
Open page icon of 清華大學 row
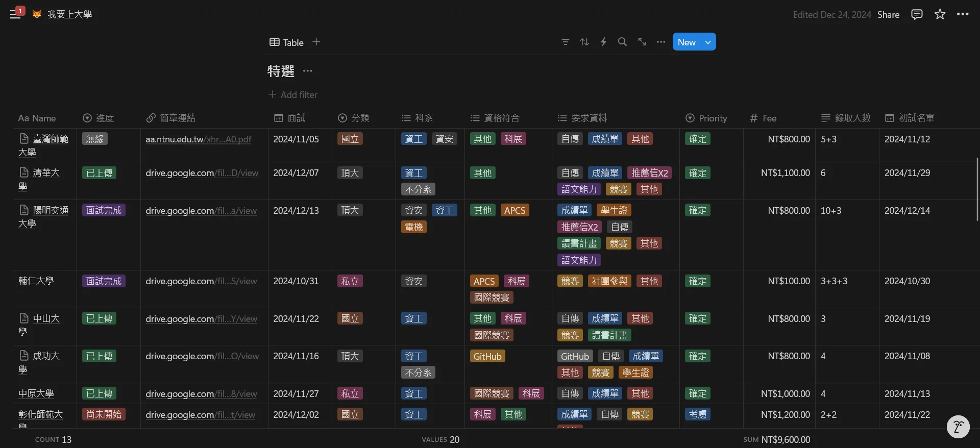(23, 172)
